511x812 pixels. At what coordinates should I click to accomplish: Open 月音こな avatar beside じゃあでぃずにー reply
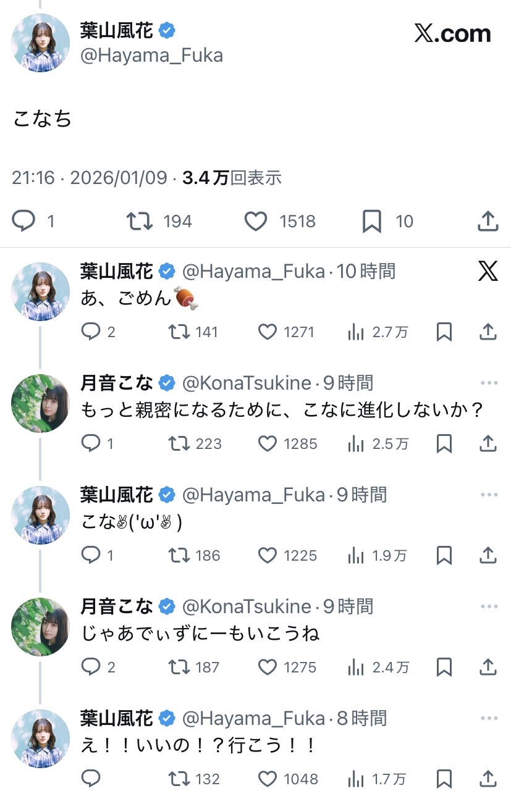click(x=40, y=627)
